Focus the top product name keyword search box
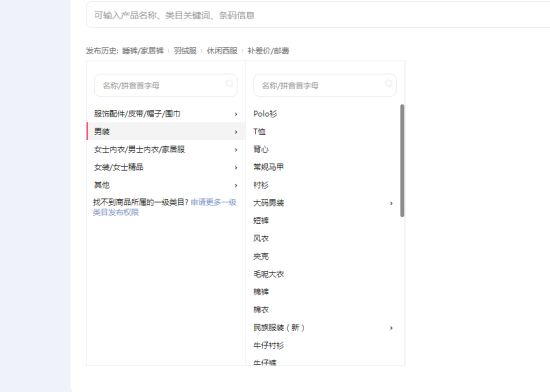 click(x=318, y=15)
